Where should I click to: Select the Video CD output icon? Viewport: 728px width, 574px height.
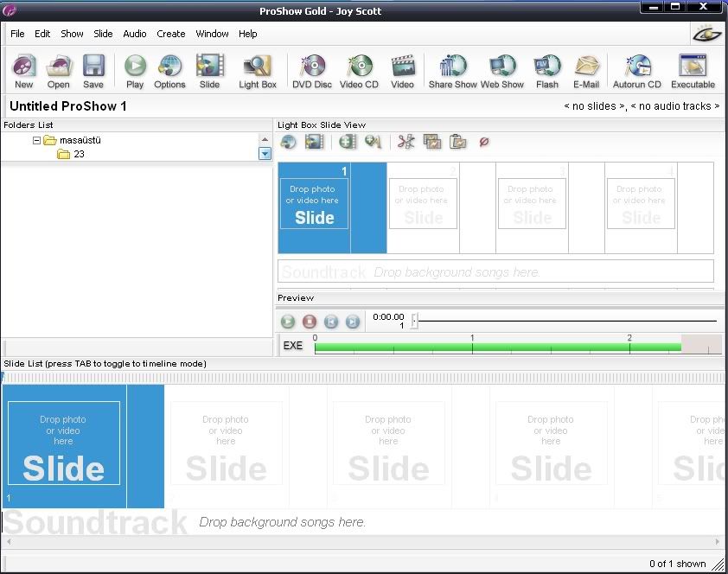[359, 70]
